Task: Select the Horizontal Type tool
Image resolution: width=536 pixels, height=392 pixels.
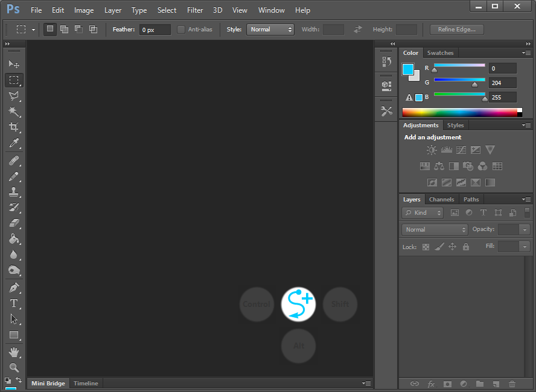Action: click(x=13, y=303)
